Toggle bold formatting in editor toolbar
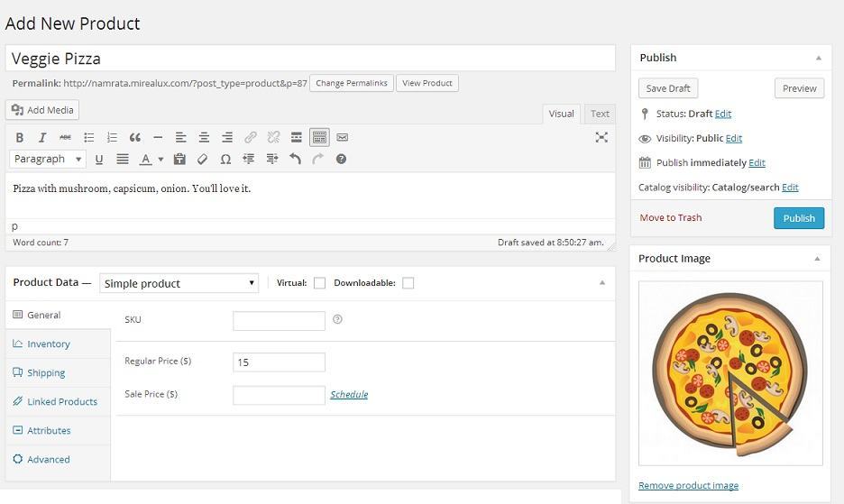This screenshot has width=844, height=504. pyautogui.click(x=19, y=138)
